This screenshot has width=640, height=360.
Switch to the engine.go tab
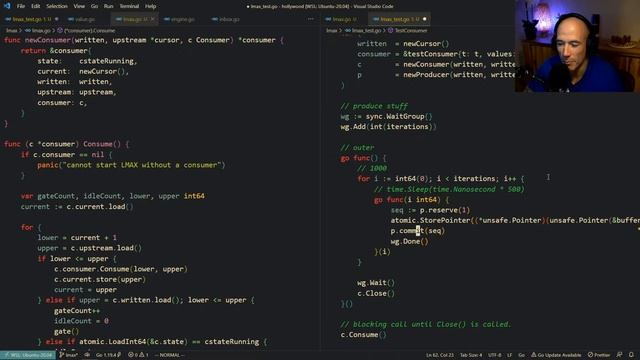point(182,19)
